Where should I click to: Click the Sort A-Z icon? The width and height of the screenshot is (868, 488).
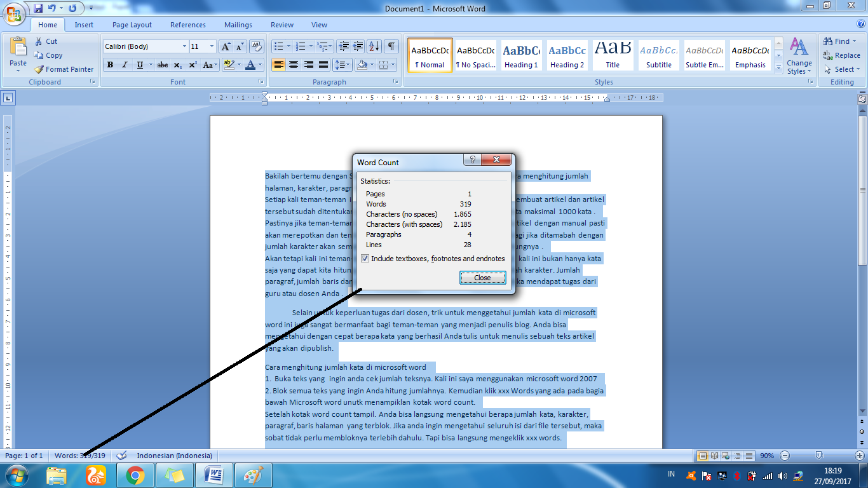[x=374, y=46]
